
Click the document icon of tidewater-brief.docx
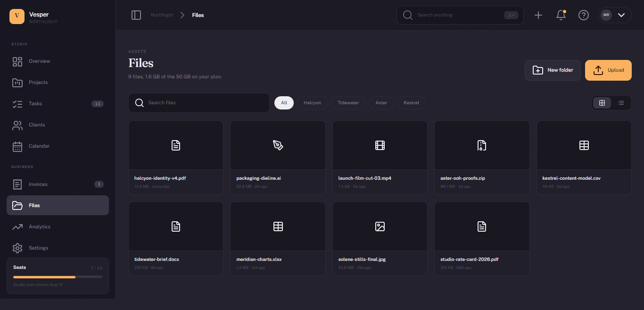pyautogui.click(x=176, y=226)
